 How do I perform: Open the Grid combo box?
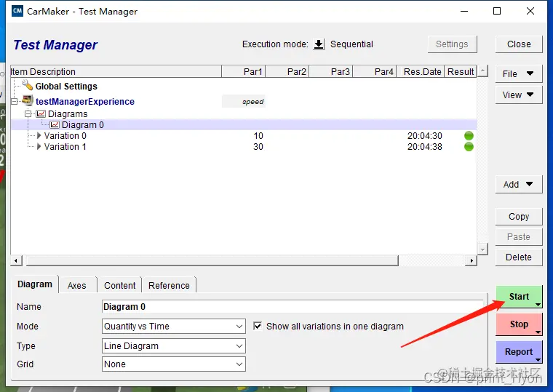[x=173, y=364]
